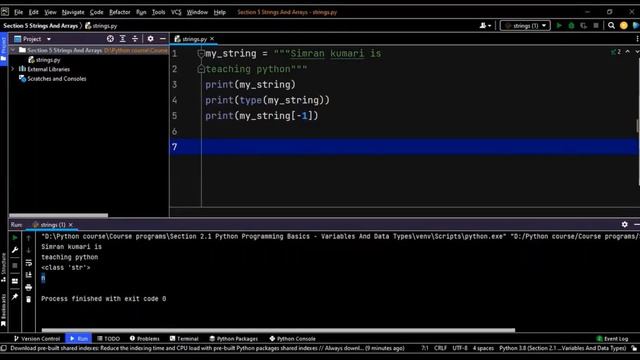Click the up arrow in Run console
The image size is (640, 360).
29,238
